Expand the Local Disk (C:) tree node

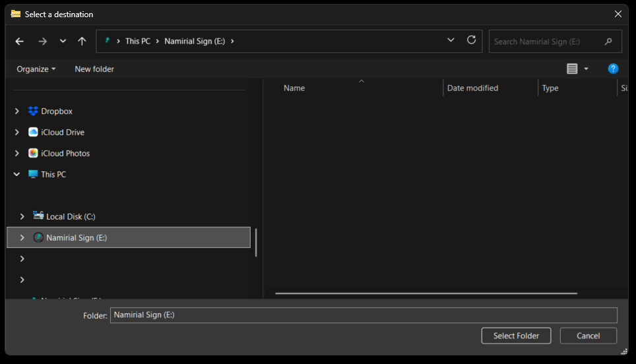point(22,217)
